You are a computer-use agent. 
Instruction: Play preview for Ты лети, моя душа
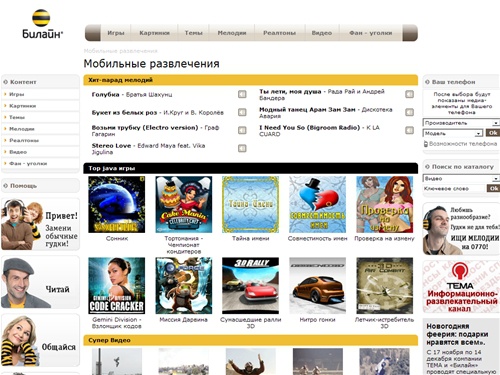click(x=409, y=94)
